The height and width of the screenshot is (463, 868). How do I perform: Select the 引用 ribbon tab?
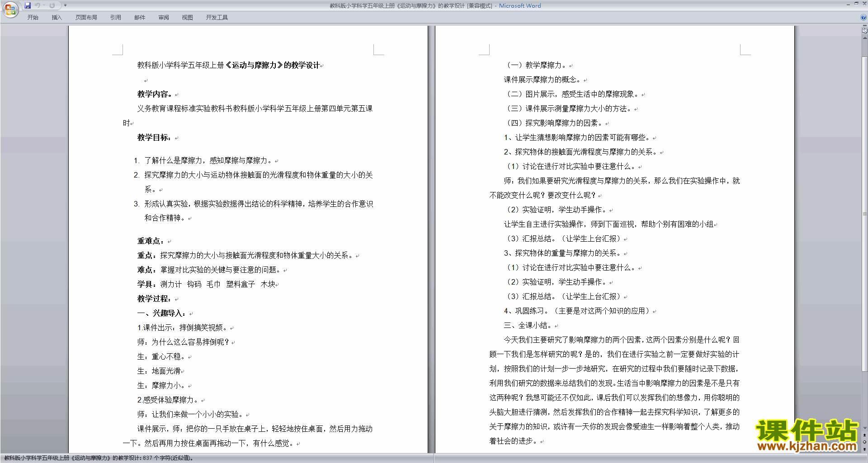point(116,18)
